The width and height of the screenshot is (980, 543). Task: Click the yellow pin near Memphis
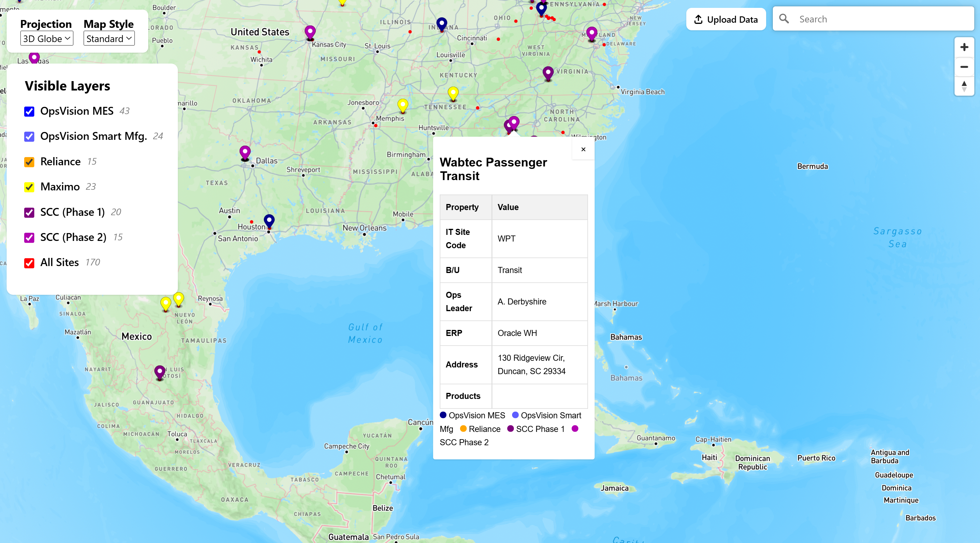point(403,106)
